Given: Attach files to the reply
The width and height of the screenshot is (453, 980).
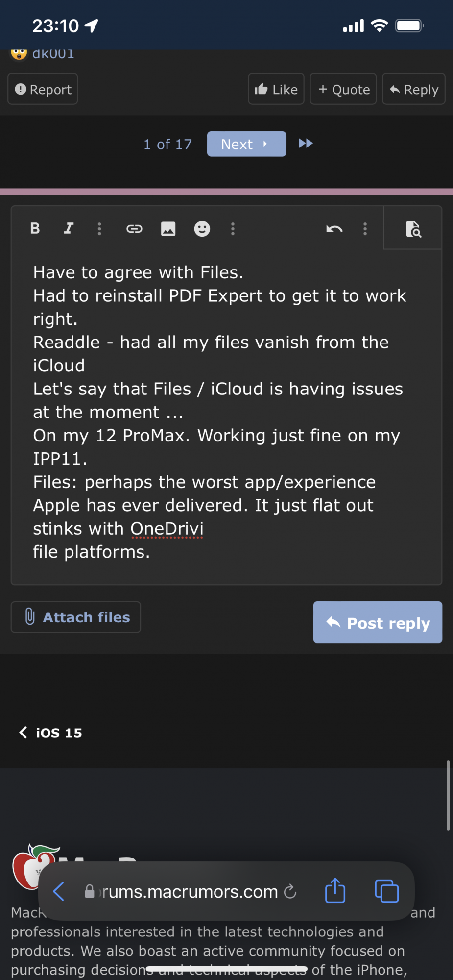Looking at the screenshot, I should [76, 617].
